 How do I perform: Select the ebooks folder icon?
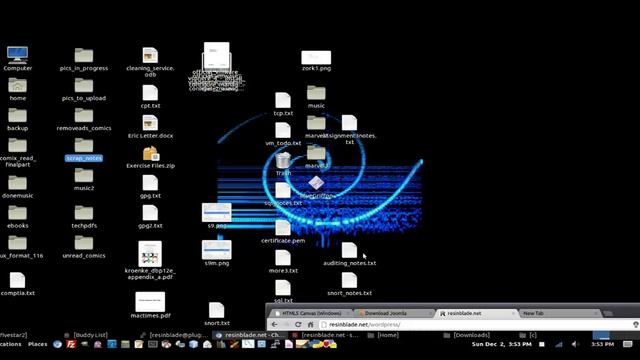[18, 213]
